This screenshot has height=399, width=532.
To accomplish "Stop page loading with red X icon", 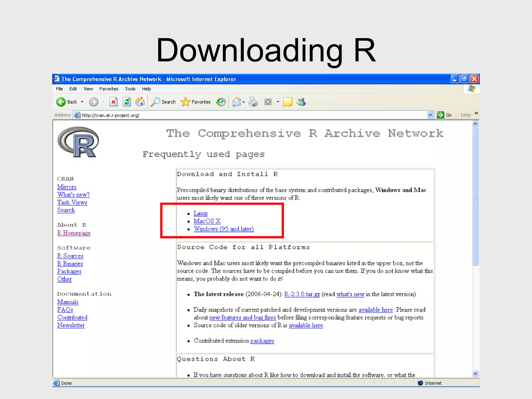I will tap(113, 102).
